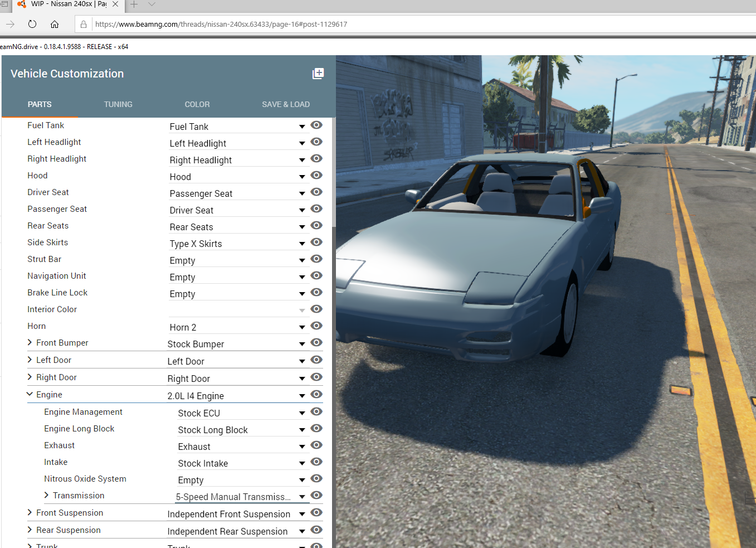The width and height of the screenshot is (756, 548).
Task: Collapse the Engine tree item
Action: pyautogui.click(x=30, y=395)
